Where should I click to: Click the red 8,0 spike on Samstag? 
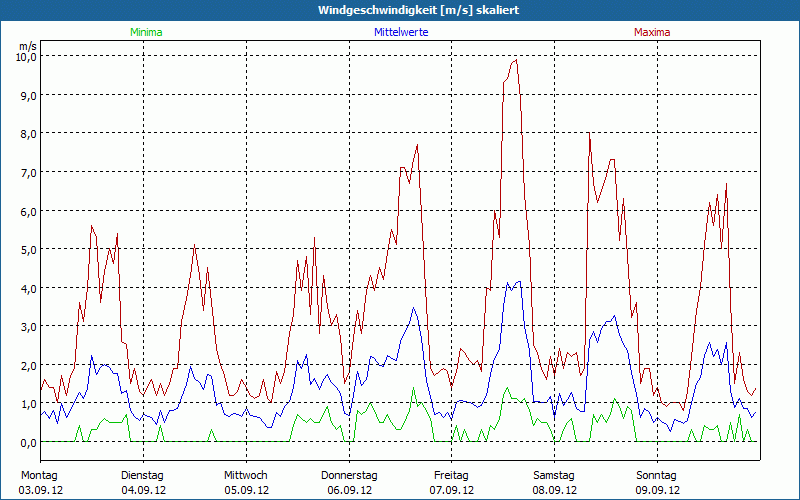(589, 134)
